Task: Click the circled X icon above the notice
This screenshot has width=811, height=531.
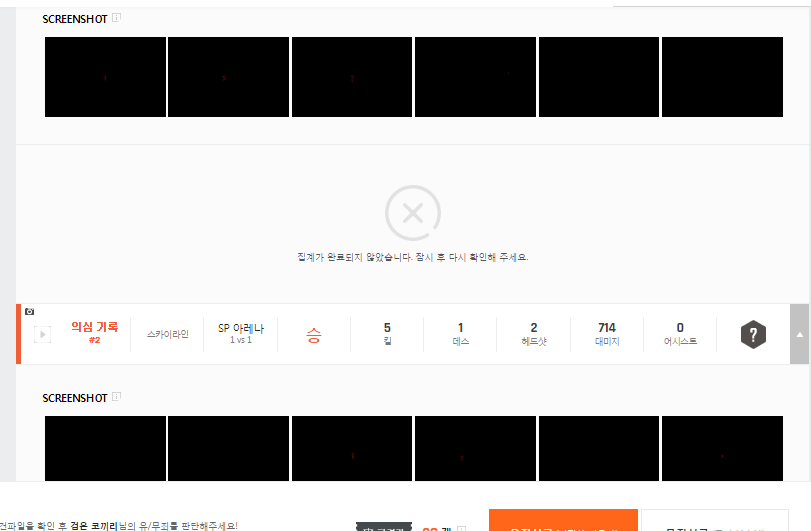Action: tap(412, 213)
